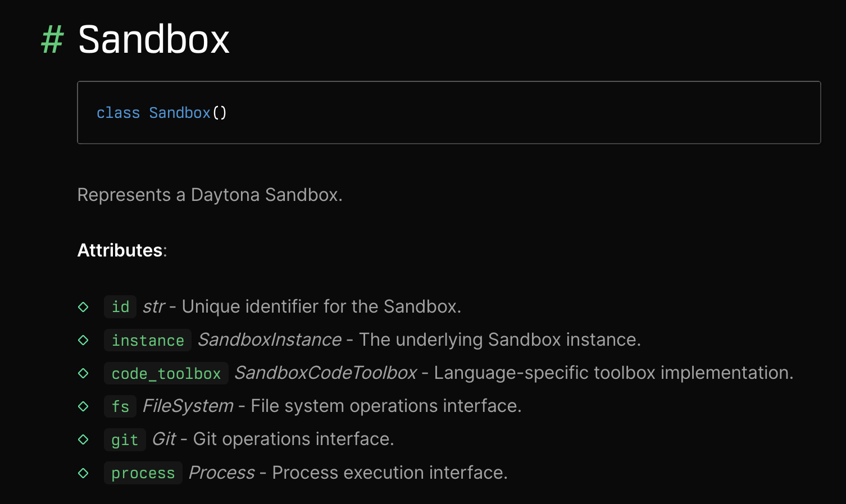Click the diamond bullet beside 'code_toolbox'

[x=83, y=373]
